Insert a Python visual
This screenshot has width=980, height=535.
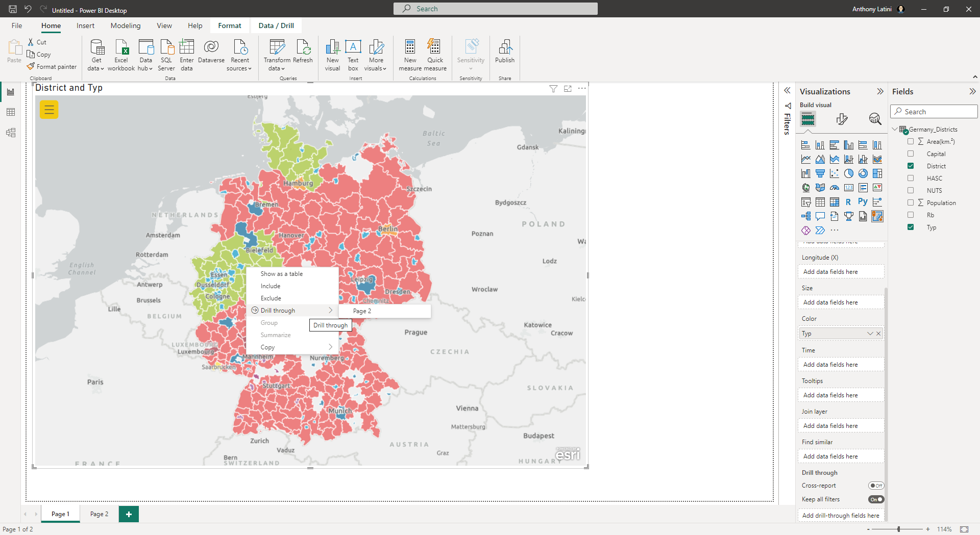(863, 201)
